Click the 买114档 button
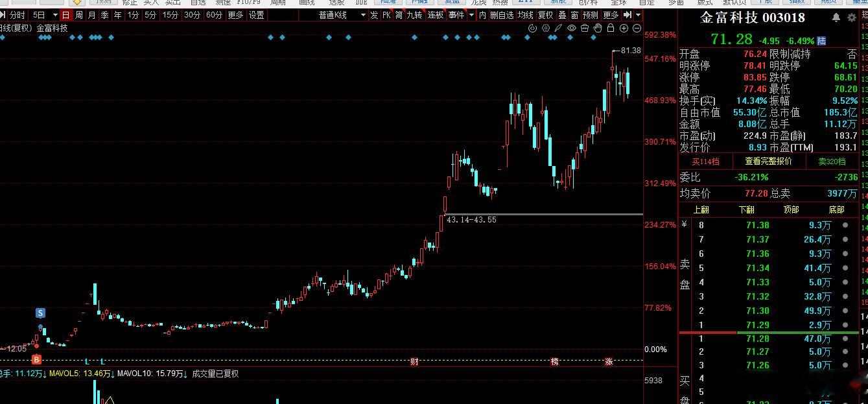The width and height of the screenshot is (868, 404). point(705,161)
